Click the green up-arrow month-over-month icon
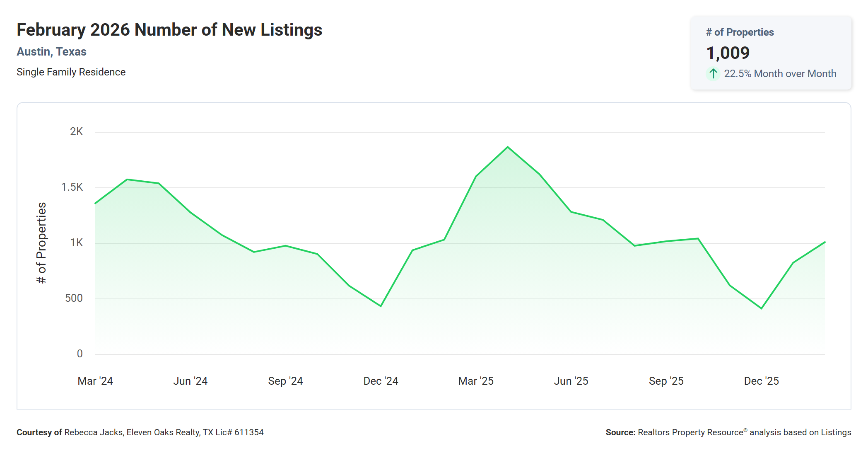 pyautogui.click(x=713, y=74)
